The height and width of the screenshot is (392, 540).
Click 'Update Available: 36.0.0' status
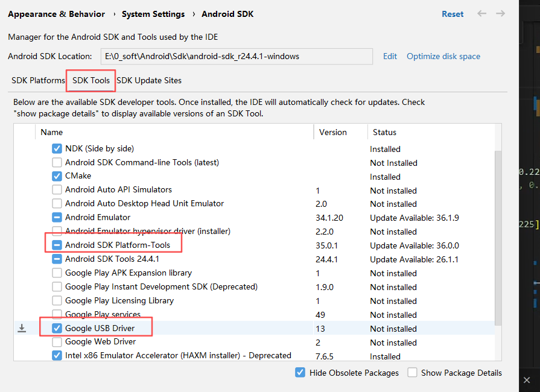pyautogui.click(x=415, y=245)
